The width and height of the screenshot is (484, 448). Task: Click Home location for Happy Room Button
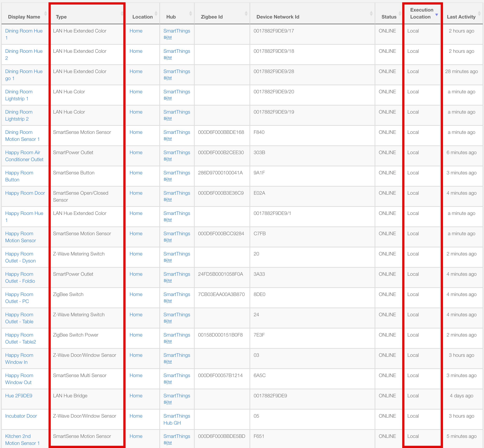[136, 173]
